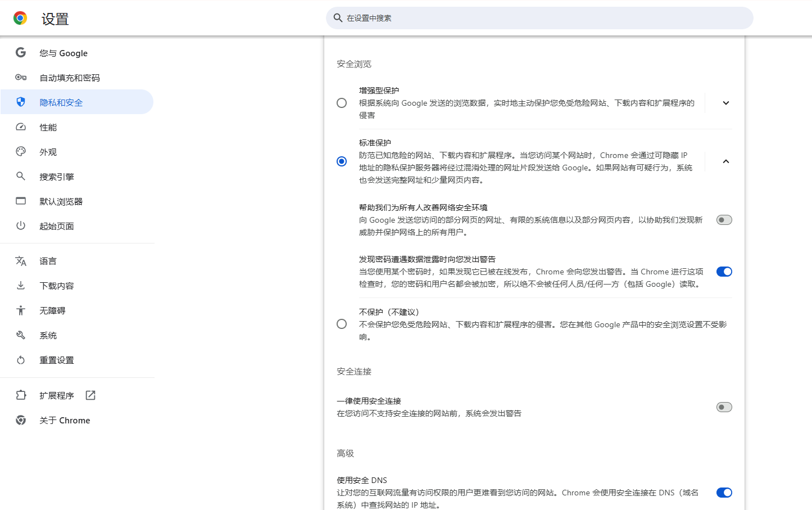Click the translate icon for 语言

click(x=21, y=261)
